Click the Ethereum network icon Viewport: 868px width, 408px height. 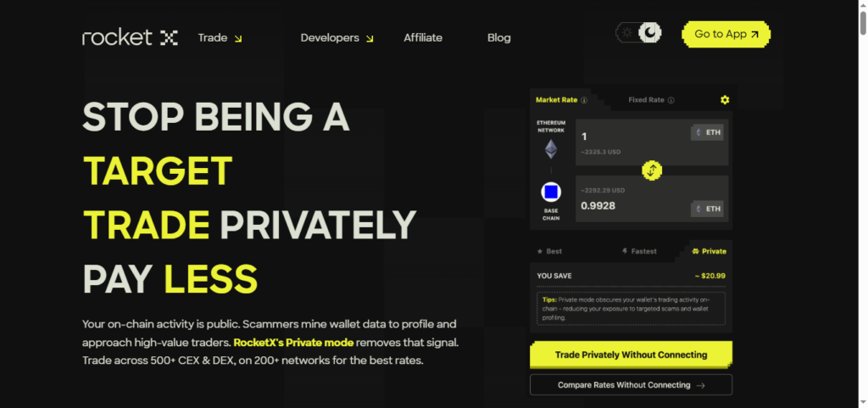coord(551,149)
